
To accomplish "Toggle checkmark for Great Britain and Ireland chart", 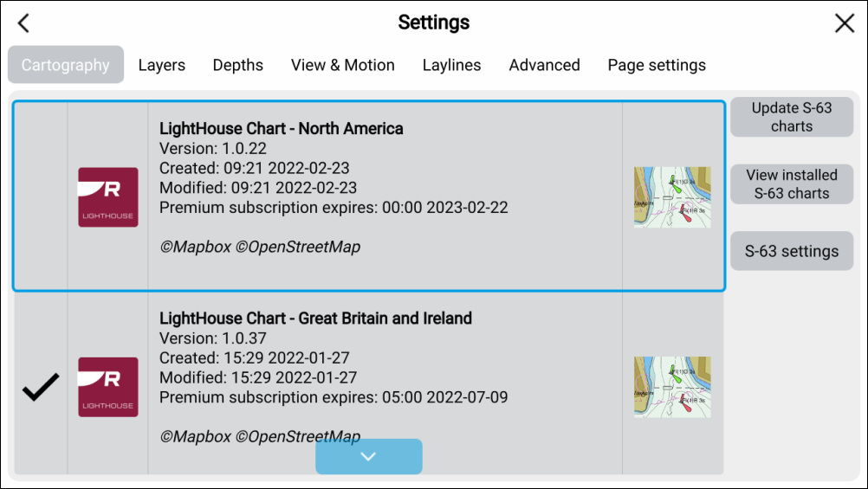I will click(x=41, y=387).
